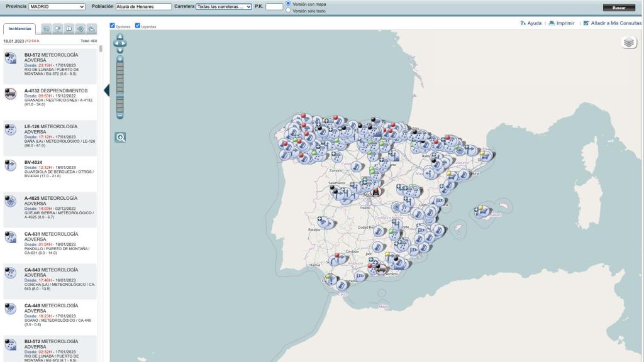Click the CA-631 weather incident icon
This screenshot has width=644, height=362.
click(11, 237)
